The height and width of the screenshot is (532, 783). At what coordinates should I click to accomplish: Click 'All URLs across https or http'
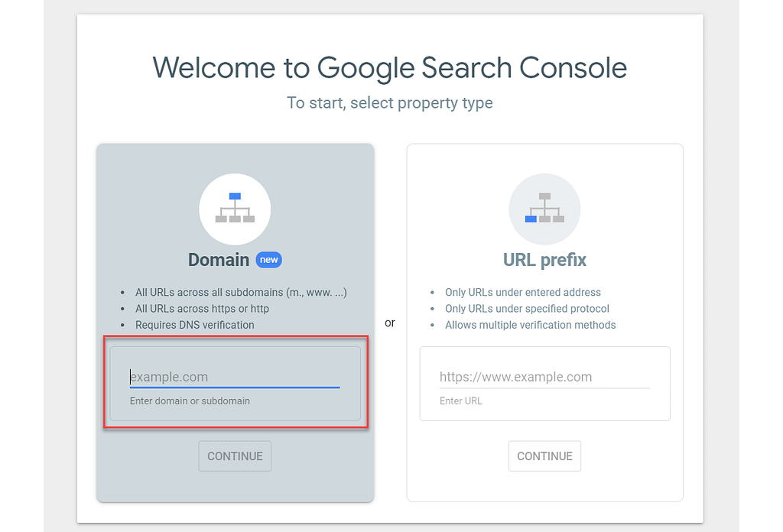(202, 308)
